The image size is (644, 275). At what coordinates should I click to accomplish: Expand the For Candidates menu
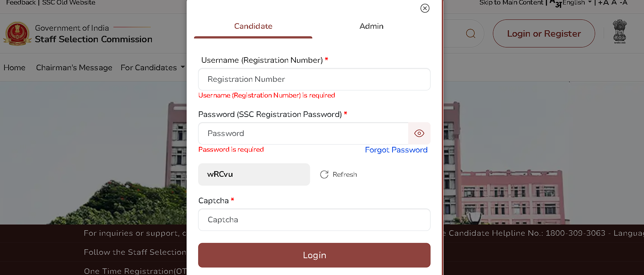pyautogui.click(x=153, y=68)
